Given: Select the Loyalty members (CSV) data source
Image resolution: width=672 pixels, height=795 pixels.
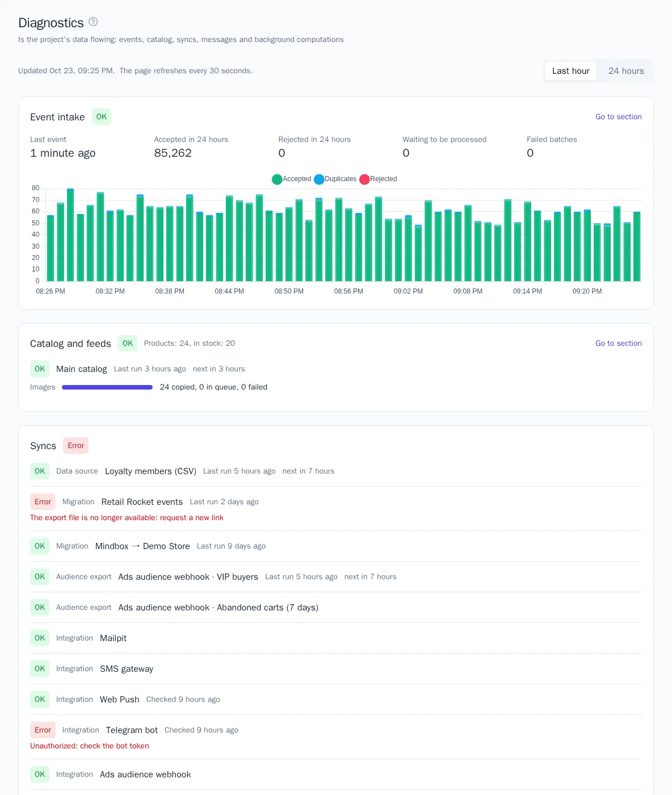Looking at the screenshot, I should click(150, 471).
